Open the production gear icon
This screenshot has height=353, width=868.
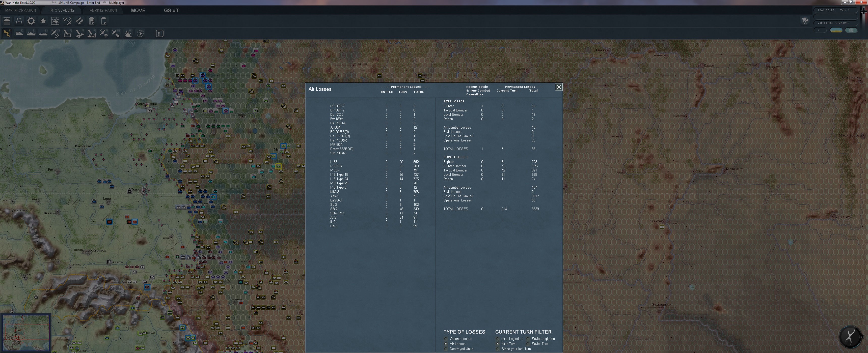pos(31,21)
